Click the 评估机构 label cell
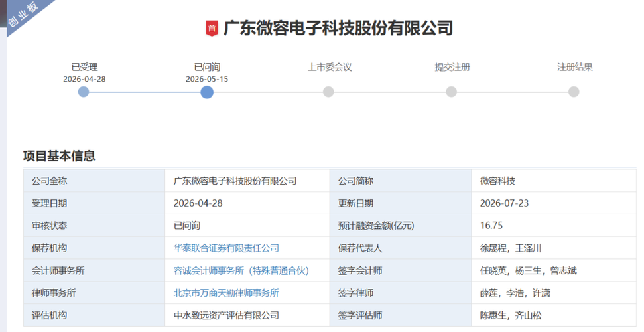Image resolution: width=644 pixels, height=332 pixels. coord(94,315)
